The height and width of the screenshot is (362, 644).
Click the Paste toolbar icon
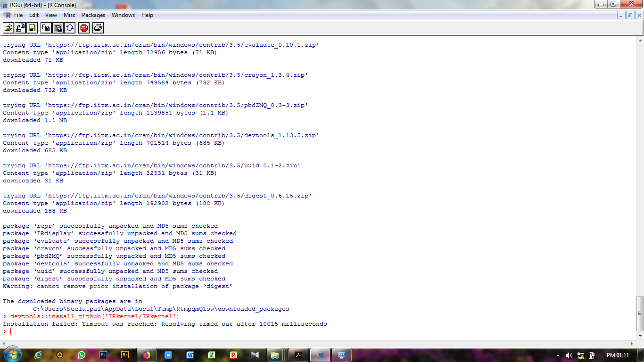pos(57,28)
